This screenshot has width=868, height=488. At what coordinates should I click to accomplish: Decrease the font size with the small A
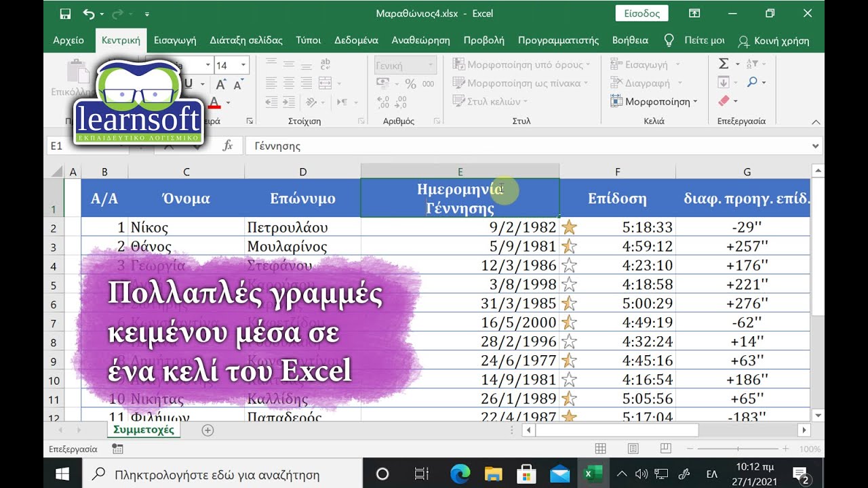click(237, 85)
